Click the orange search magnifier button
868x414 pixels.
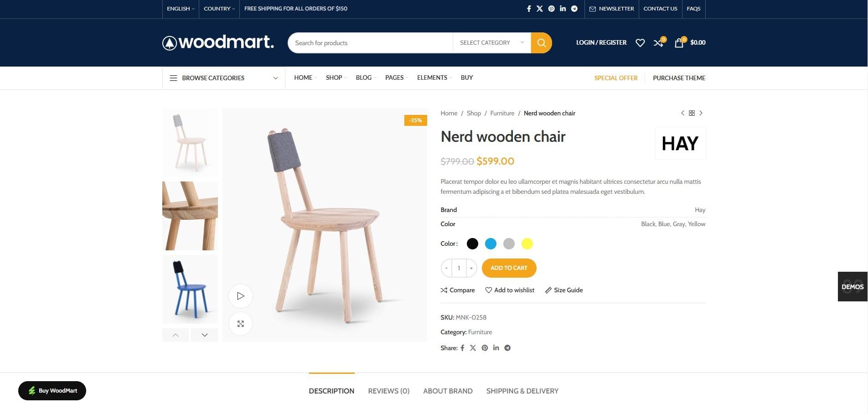coord(541,43)
